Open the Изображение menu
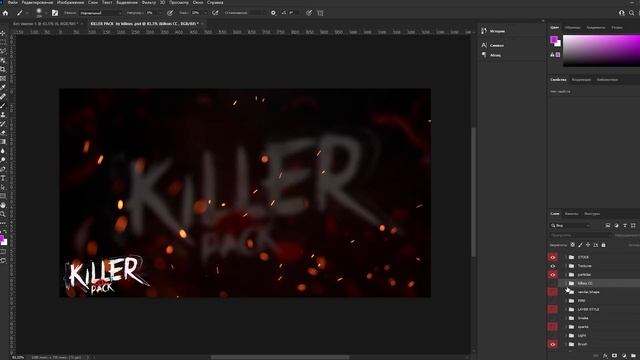 [x=71, y=2]
